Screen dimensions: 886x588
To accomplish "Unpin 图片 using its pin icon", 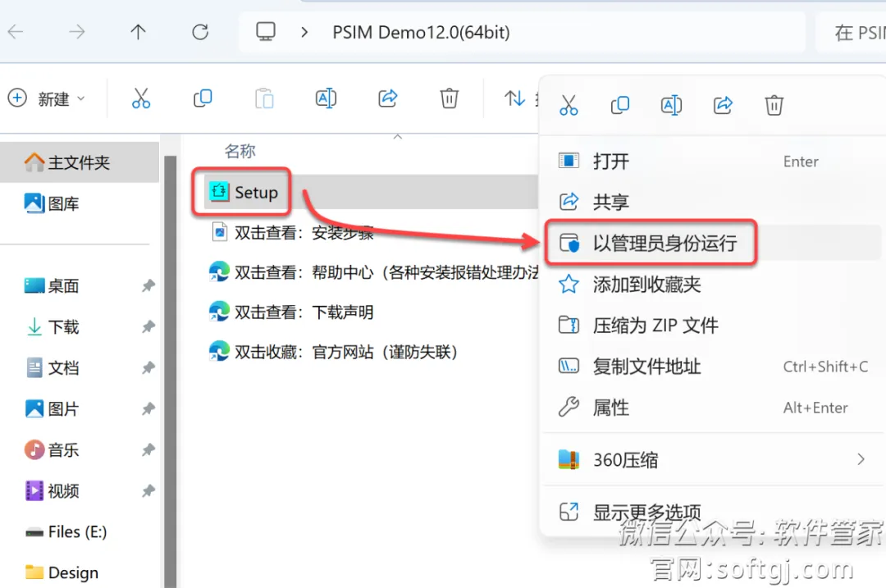I will (148, 408).
